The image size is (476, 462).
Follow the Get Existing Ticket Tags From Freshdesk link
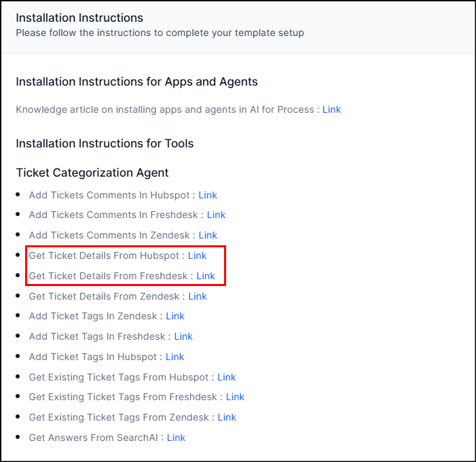(235, 397)
